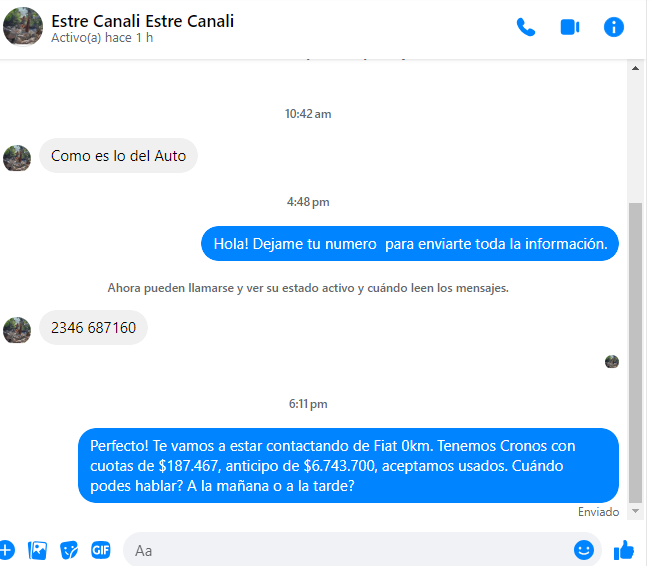
Task: Open conversation information panel
Action: pos(614,27)
